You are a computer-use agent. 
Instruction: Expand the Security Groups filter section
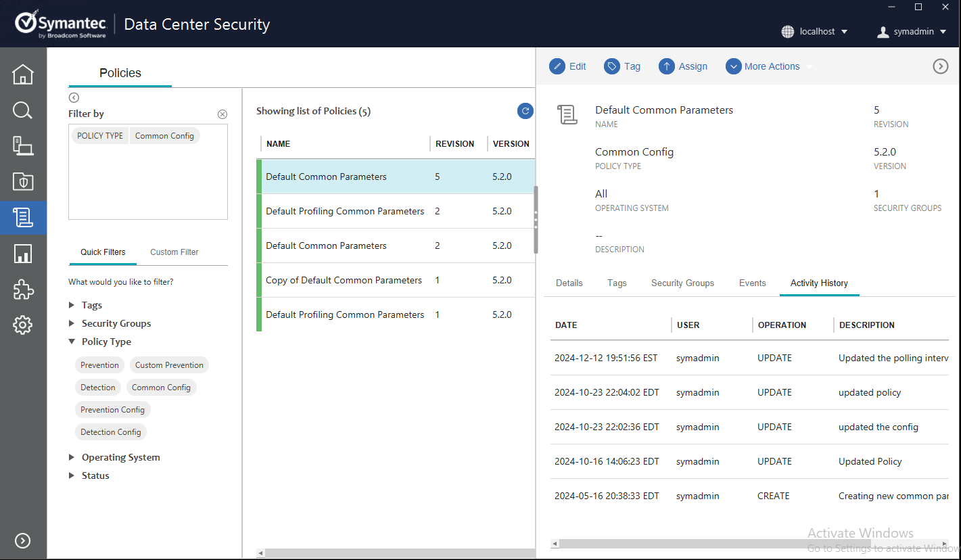pos(72,323)
